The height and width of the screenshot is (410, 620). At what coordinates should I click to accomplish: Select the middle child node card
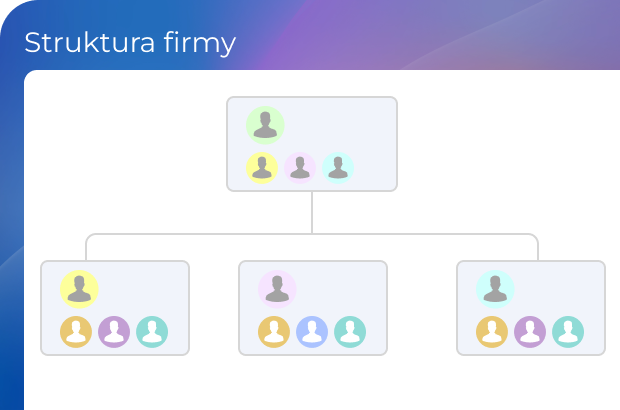point(313,308)
